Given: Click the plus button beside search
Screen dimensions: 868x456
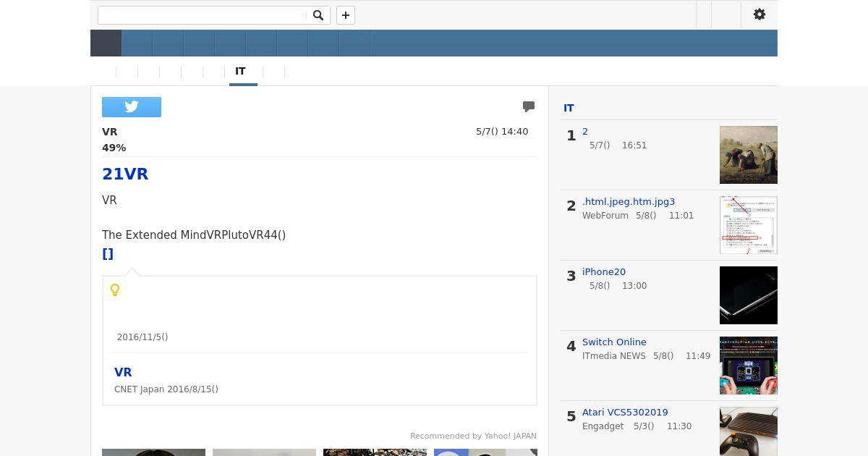Looking at the screenshot, I should click(x=346, y=15).
